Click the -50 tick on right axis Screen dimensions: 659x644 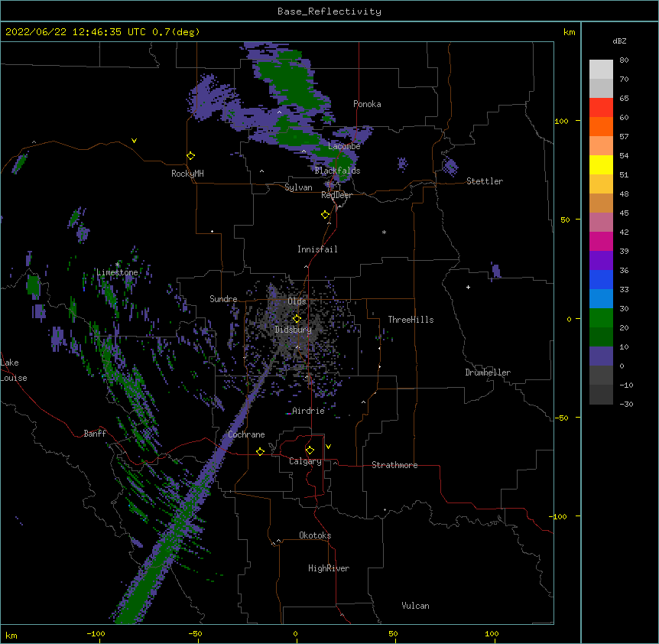(561, 418)
